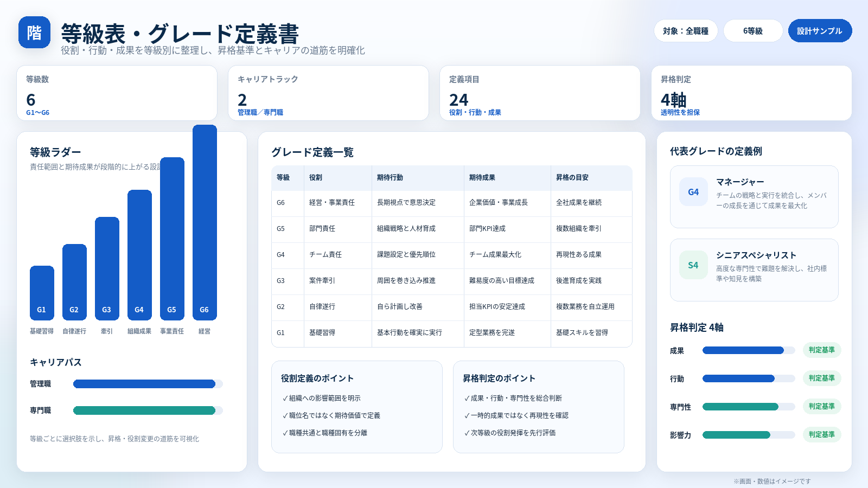Select the G3 bar in the 等級ラダー chart
Image resolution: width=868 pixels, height=488 pixels.
coord(107,268)
